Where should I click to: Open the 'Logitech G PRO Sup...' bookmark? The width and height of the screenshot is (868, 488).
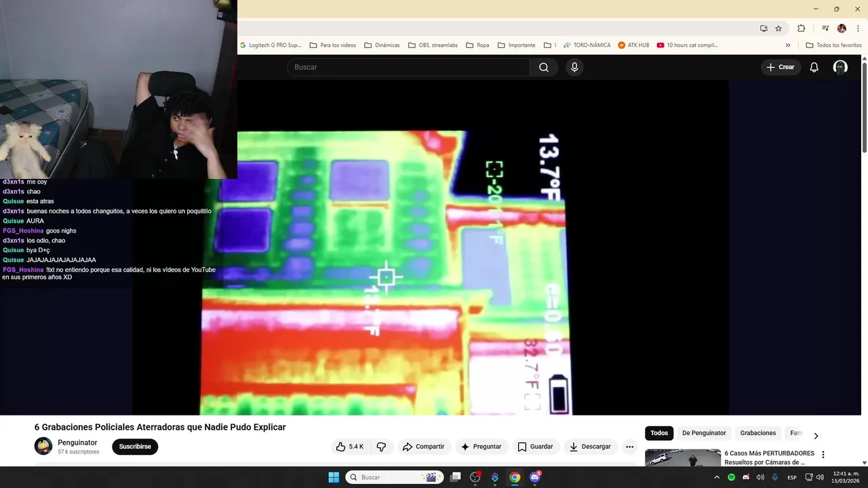coord(271,45)
